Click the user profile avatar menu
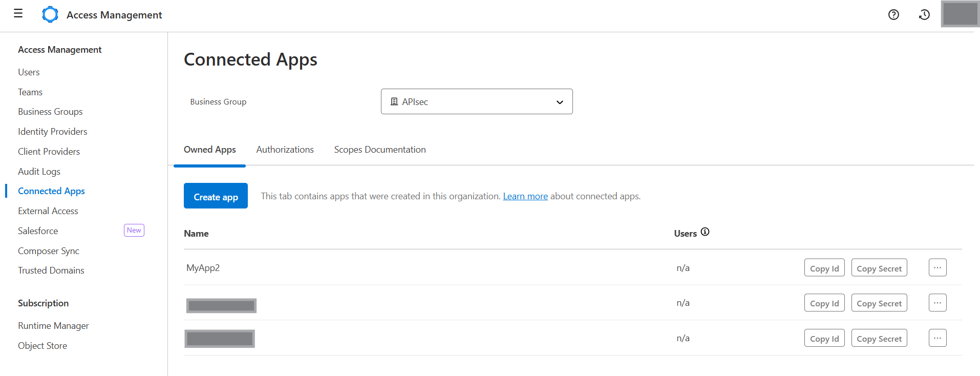The height and width of the screenshot is (376, 980). 960,14
